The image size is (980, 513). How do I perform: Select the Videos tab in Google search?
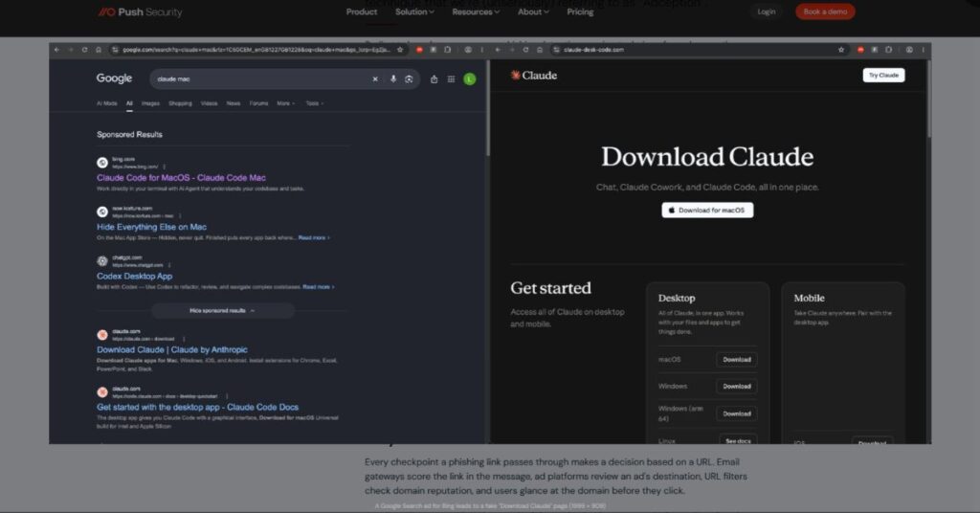coord(210,103)
